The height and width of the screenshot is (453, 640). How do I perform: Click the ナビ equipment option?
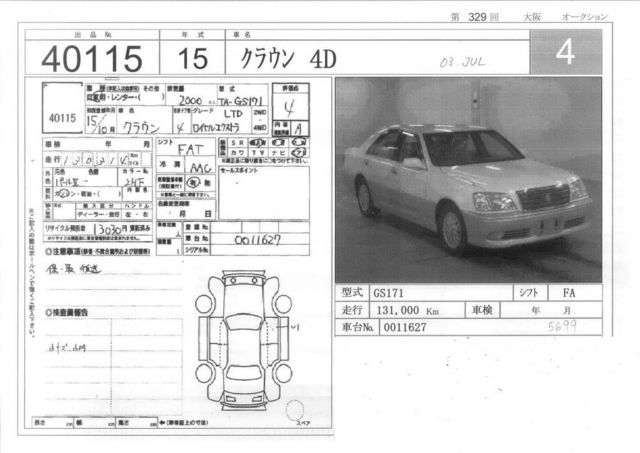coord(278,153)
